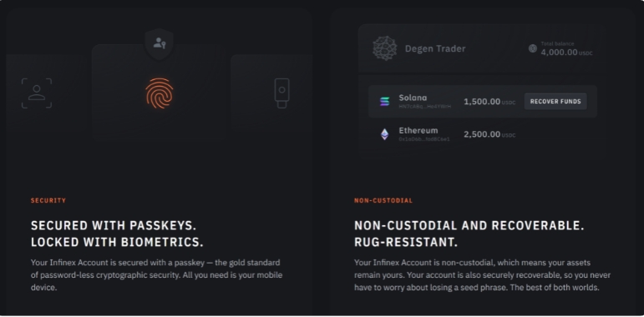This screenshot has height=317, width=644.
Task: Click the coin icon beside Total balance
Action: click(x=533, y=48)
